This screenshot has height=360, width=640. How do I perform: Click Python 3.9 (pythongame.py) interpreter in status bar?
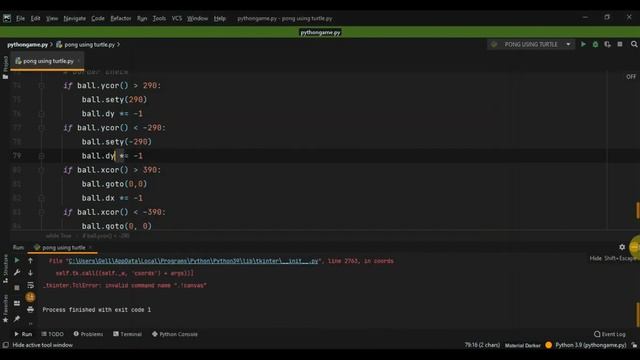click(591, 345)
